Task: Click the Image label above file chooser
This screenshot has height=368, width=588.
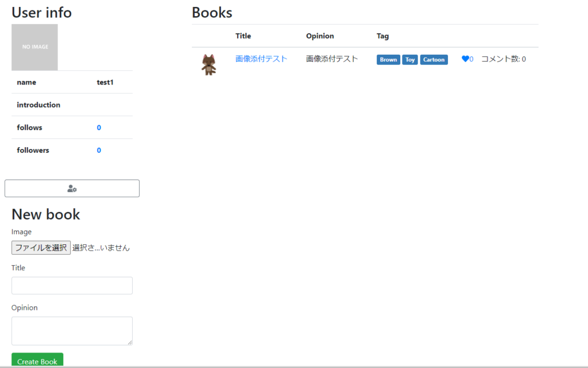Action: [x=21, y=232]
